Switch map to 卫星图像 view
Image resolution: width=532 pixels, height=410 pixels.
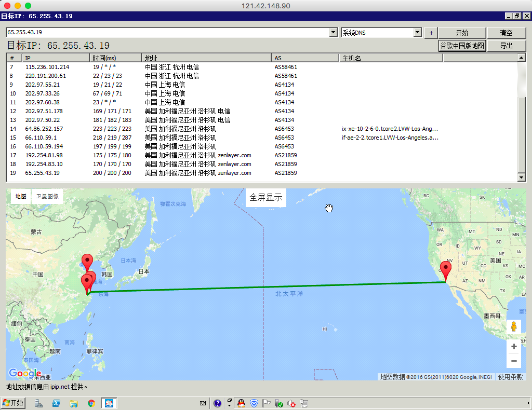click(x=47, y=197)
